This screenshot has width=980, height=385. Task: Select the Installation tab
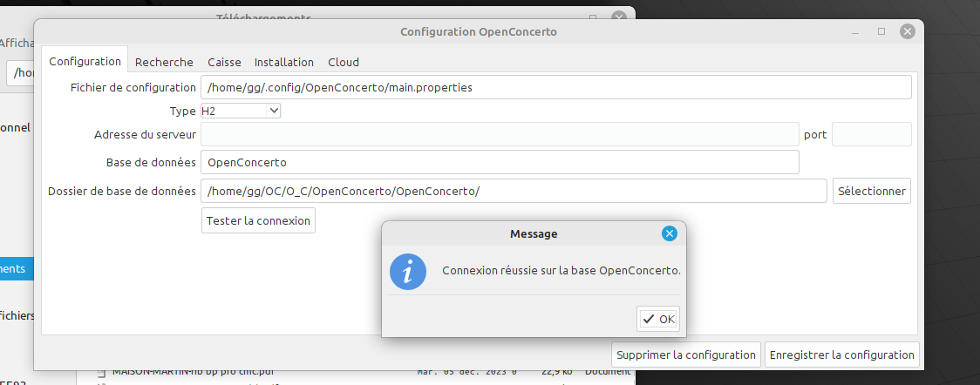point(283,62)
